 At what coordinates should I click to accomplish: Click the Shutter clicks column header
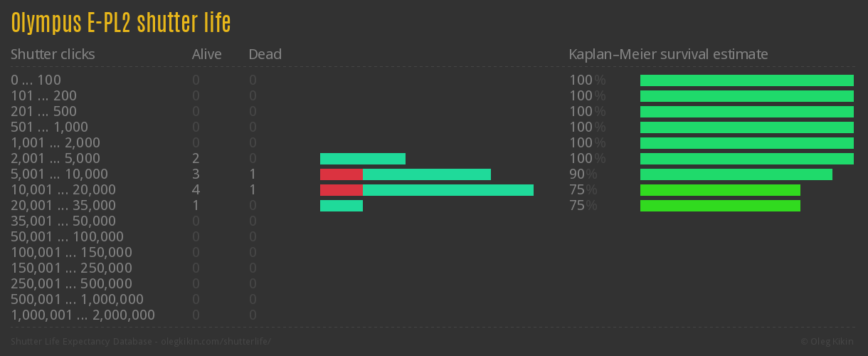pos(53,54)
